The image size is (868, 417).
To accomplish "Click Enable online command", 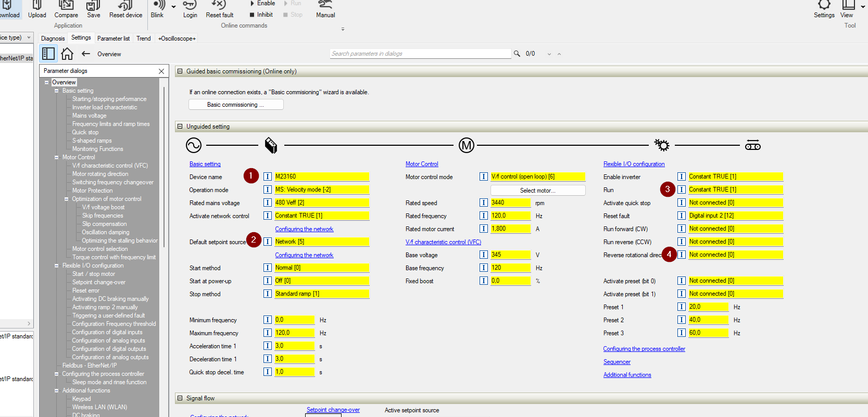I will 263,3.
